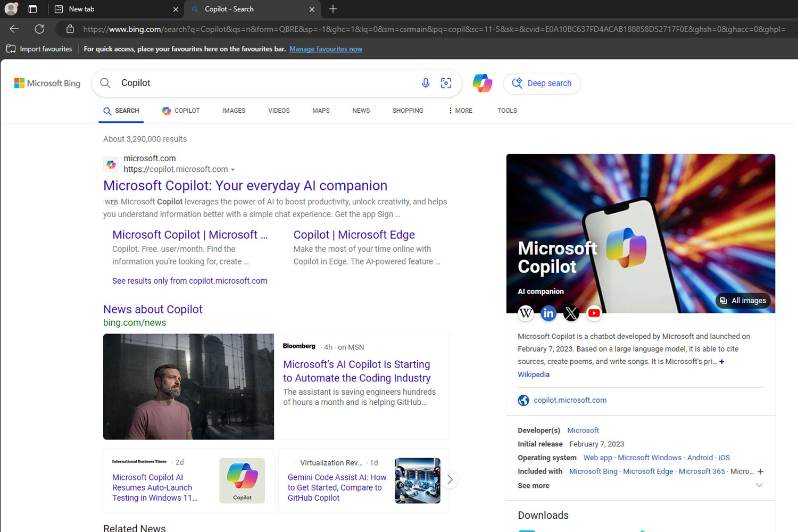Click the browser address bar URL
798x532 pixels.
434,29
